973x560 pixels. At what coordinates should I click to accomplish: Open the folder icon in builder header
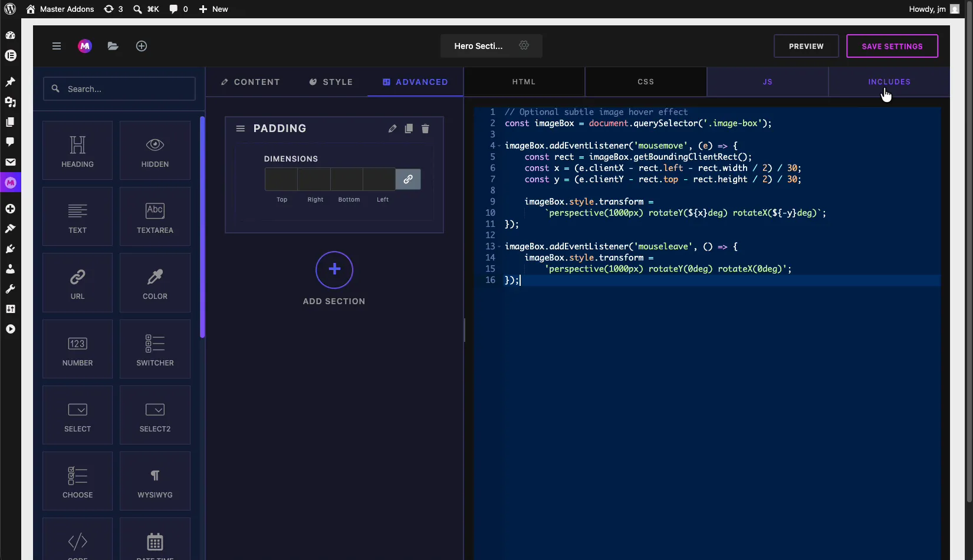113,46
